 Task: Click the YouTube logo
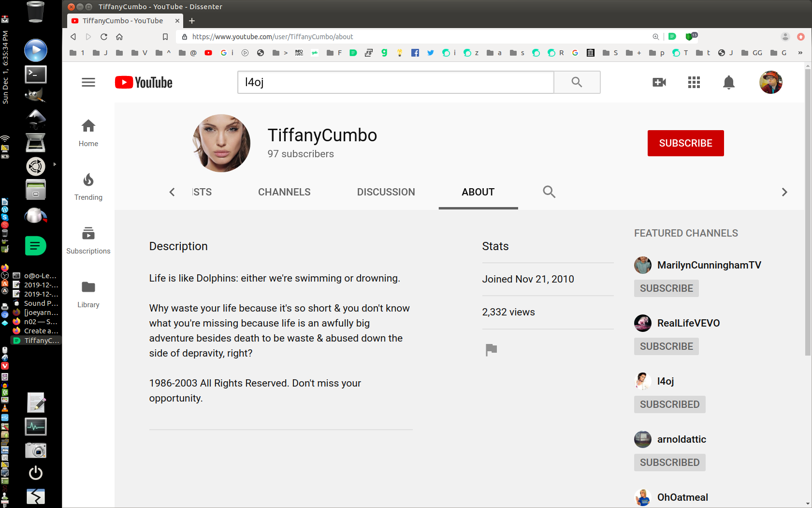144,82
